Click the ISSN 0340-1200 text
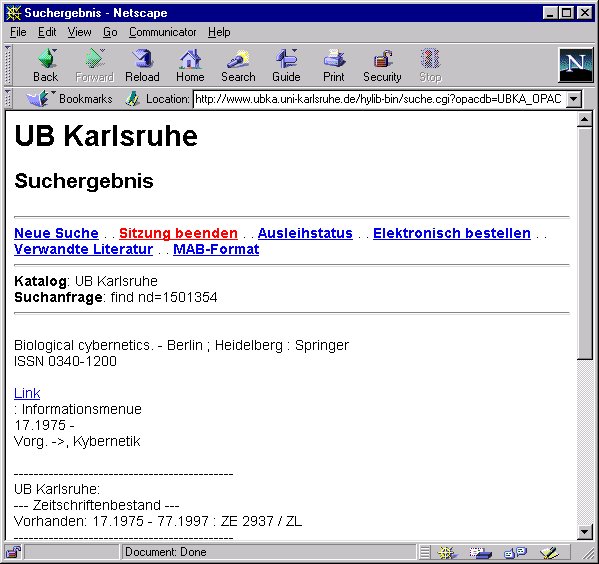Screen dimensions: 599x564 pyautogui.click(x=65, y=361)
